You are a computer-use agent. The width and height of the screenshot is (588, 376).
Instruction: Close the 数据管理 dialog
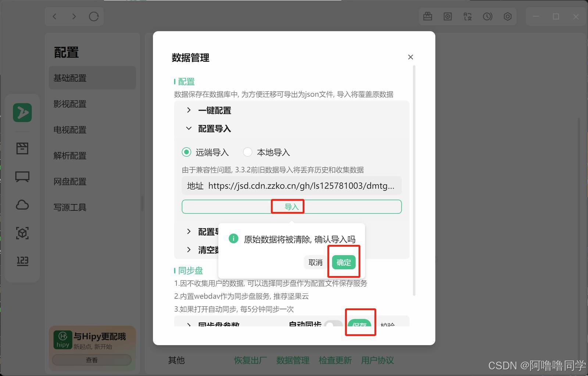coord(410,57)
